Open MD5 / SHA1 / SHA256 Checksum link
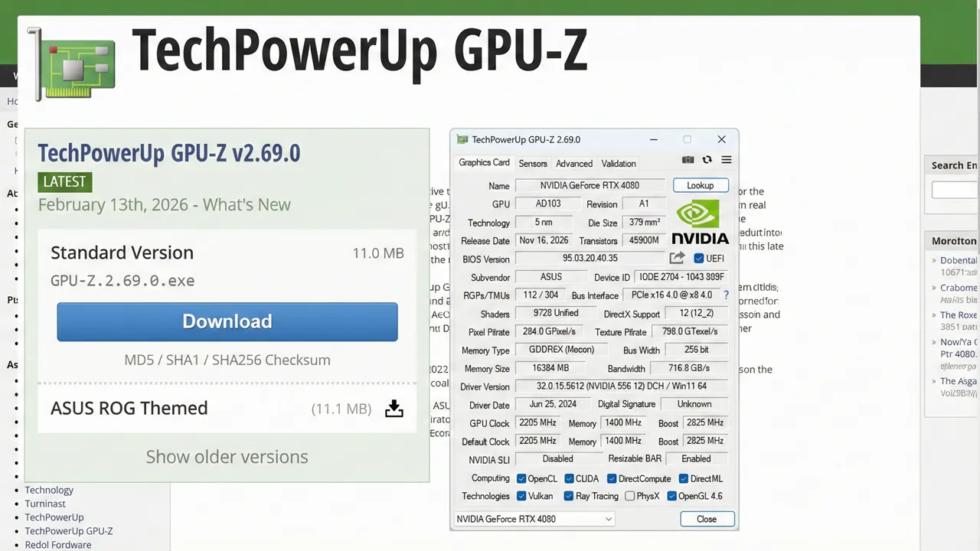The height and width of the screenshot is (551, 980). pyautogui.click(x=227, y=360)
